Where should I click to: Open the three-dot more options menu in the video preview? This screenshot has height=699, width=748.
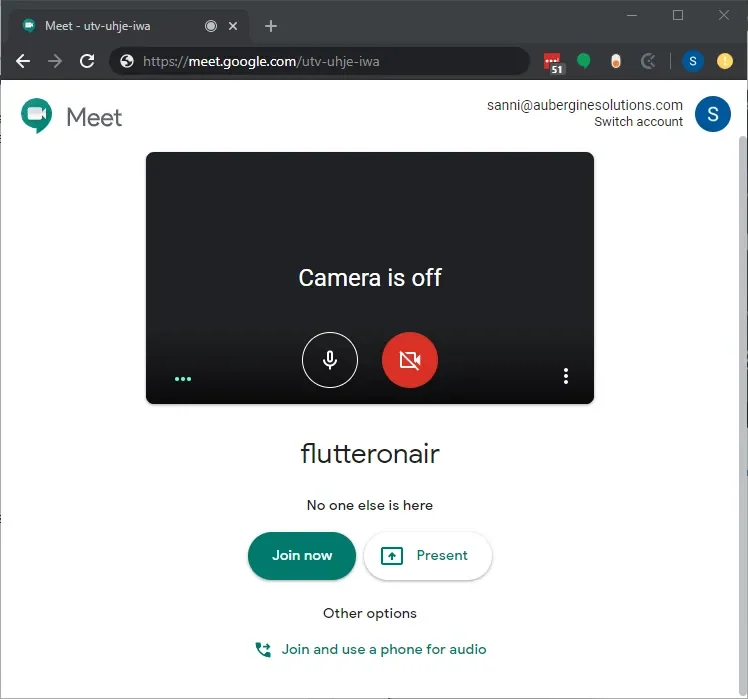[566, 376]
